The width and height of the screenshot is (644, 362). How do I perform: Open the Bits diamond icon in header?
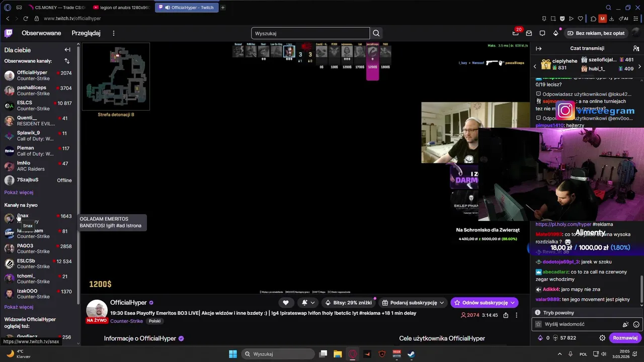[555, 33]
